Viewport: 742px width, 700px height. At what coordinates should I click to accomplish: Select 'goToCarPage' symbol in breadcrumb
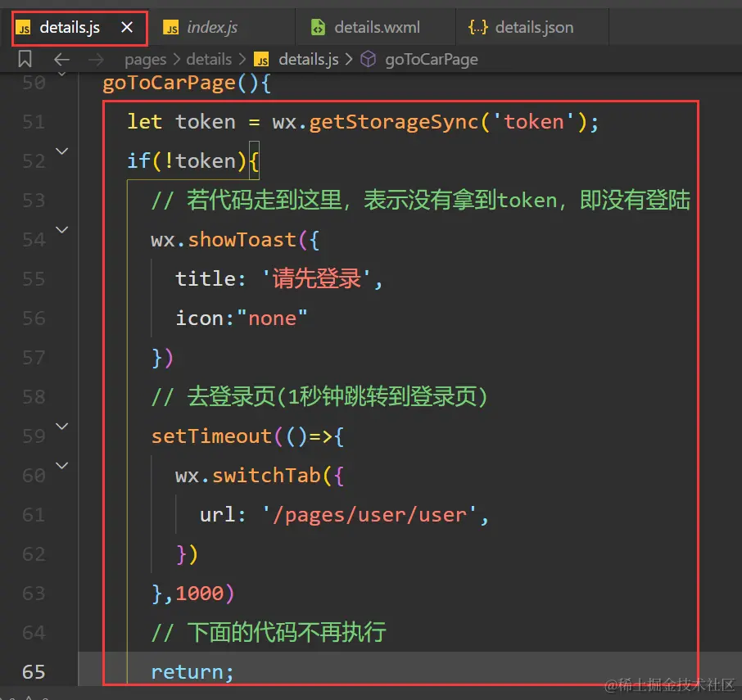(x=431, y=60)
